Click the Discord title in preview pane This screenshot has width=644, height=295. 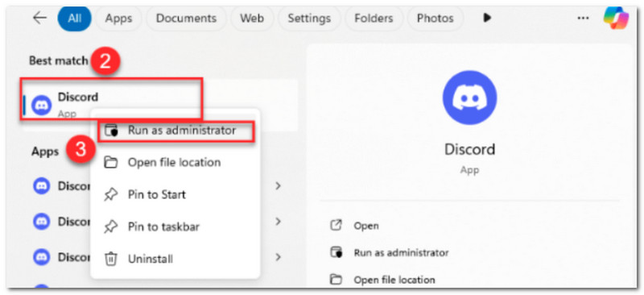tap(470, 148)
